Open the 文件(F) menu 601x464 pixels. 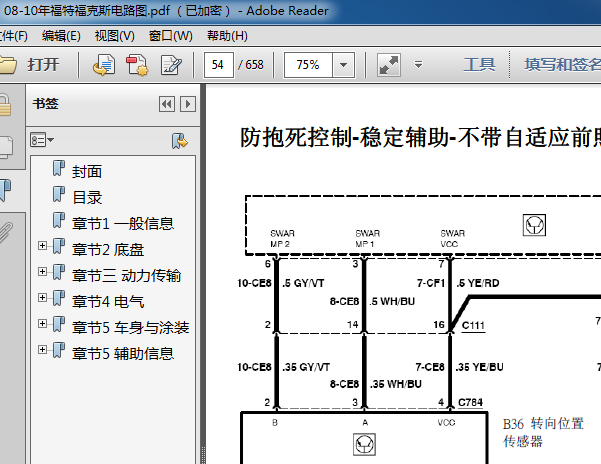pos(14,36)
